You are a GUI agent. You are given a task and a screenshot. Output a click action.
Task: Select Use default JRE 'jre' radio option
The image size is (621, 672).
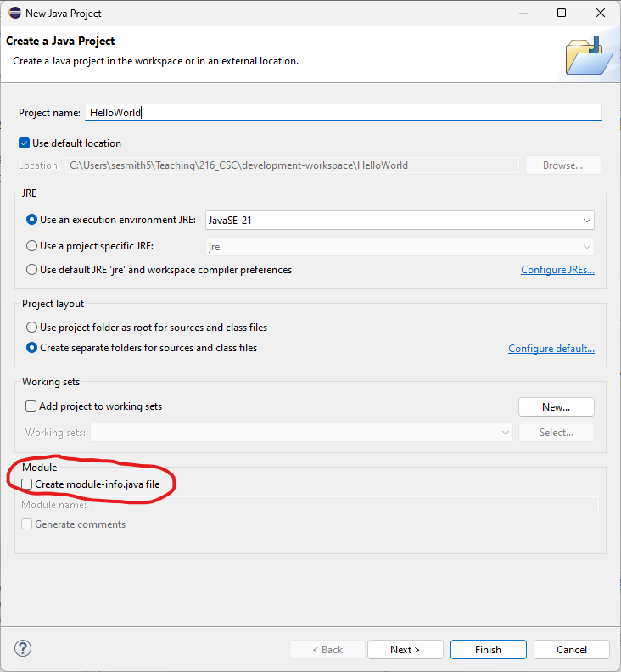tap(31, 270)
